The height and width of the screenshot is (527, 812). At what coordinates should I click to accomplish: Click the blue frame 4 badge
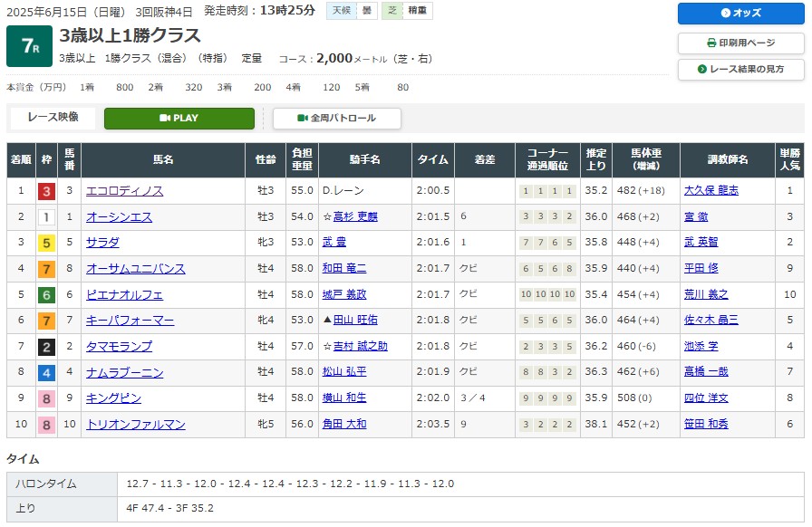point(45,373)
